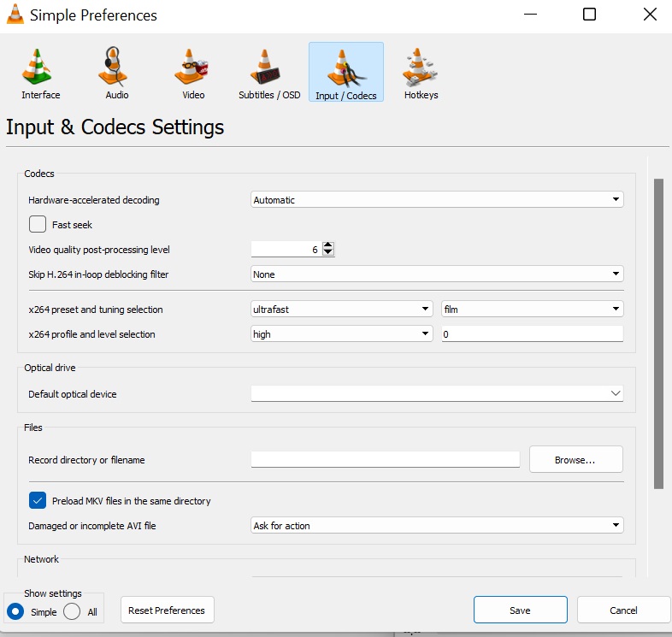Select the Input / Codecs cone icon
This screenshot has height=637, width=672.
[346, 68]
